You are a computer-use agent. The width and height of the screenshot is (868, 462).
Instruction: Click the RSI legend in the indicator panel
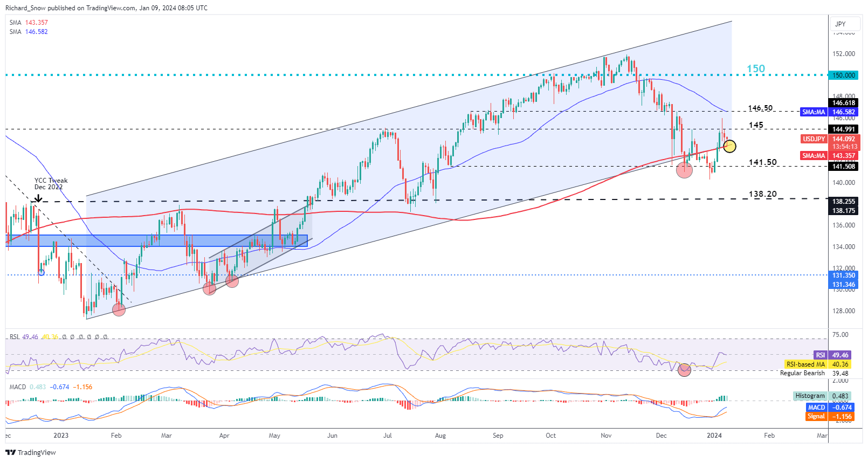[x=58, y=337]
